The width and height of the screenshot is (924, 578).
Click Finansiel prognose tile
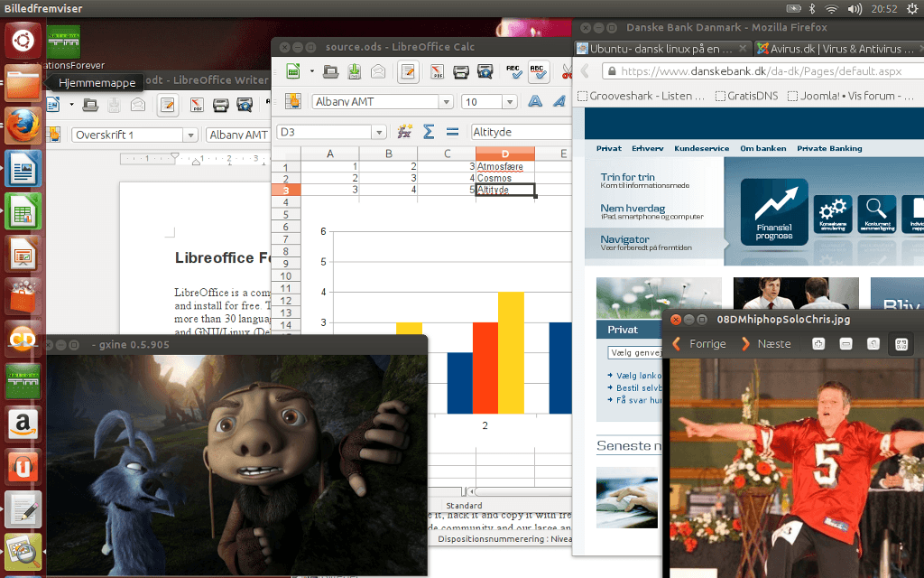774,212
